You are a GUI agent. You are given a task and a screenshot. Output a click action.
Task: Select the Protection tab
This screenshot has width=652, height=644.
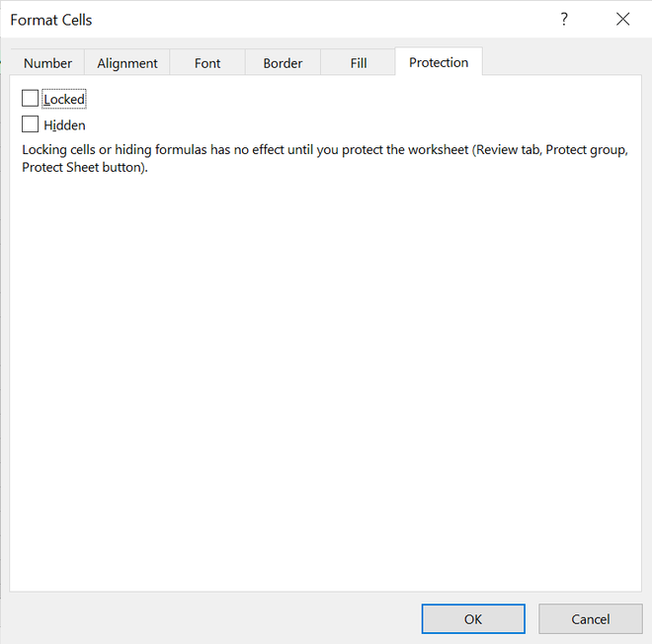point(439,62)
